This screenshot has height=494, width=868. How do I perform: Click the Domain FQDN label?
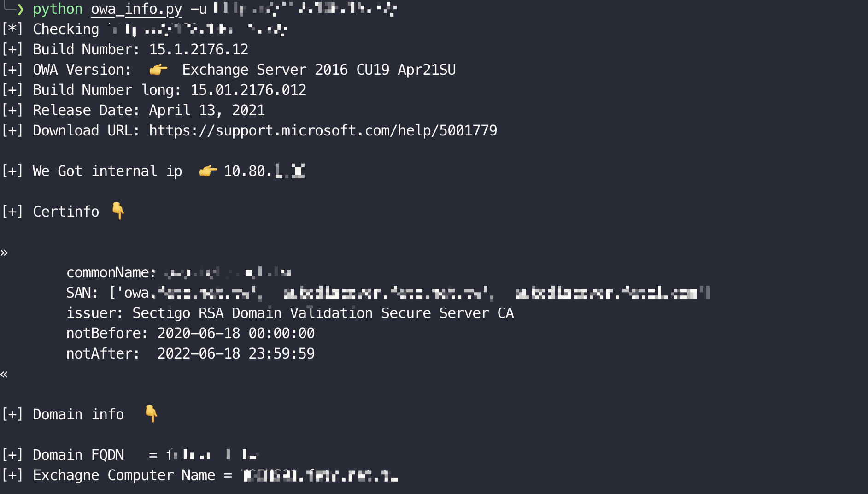click(78, 455)
